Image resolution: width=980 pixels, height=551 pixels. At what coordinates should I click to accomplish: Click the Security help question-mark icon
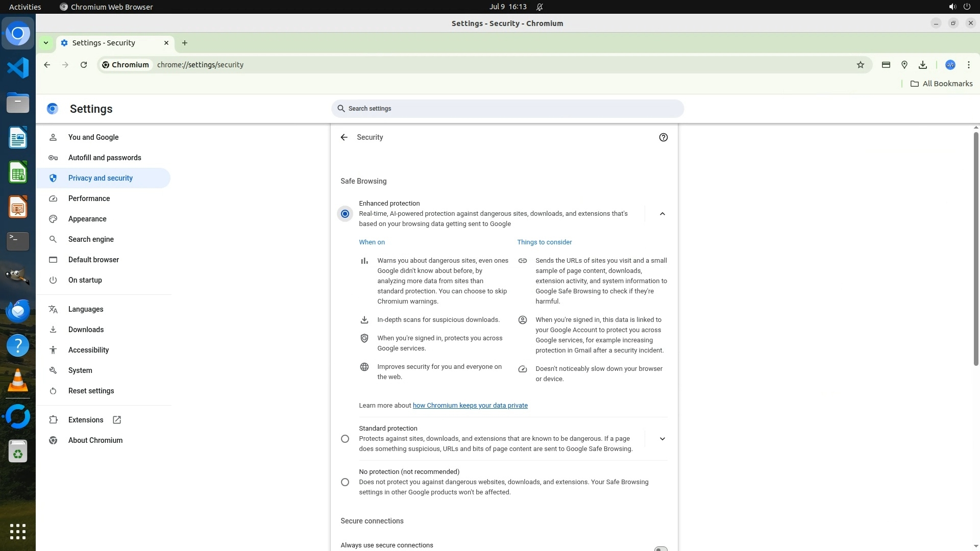point(663,137)
